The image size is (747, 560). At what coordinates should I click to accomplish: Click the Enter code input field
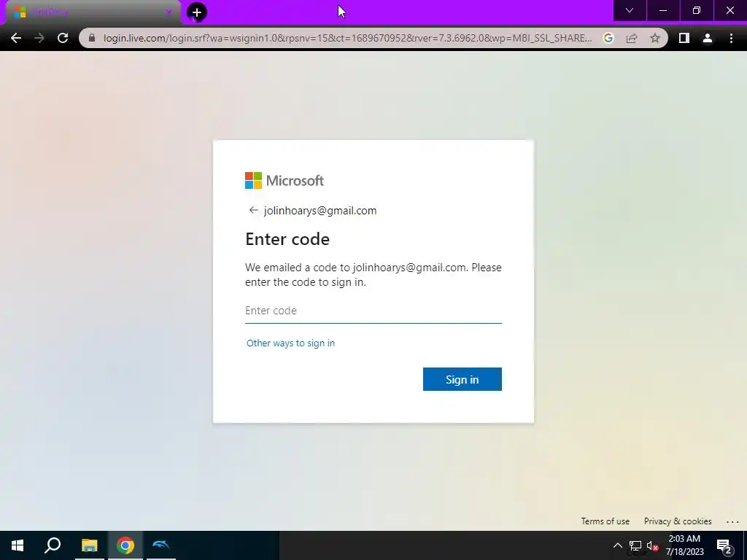click(373, 311)
